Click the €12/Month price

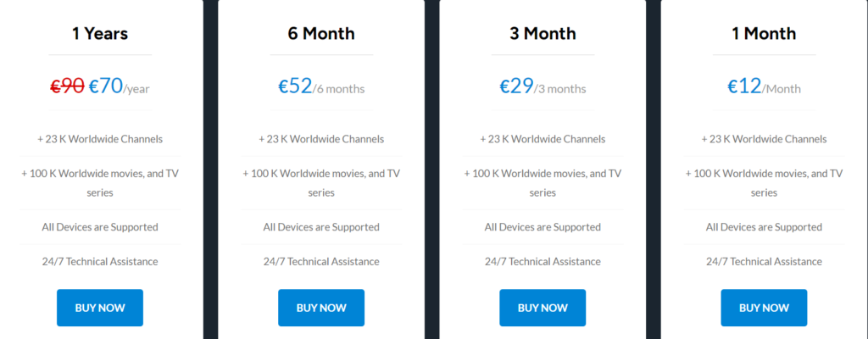[764, 86]
